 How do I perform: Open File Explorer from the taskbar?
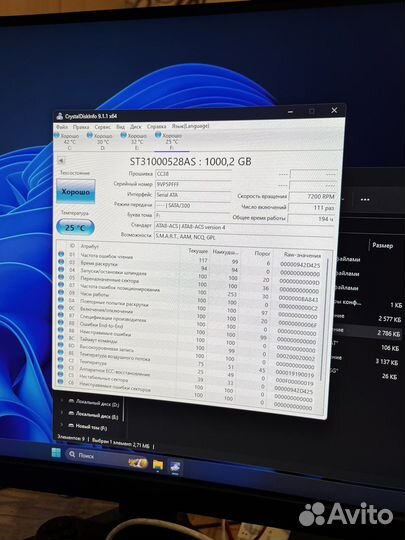pyautogui.click(x=158, y=465)
